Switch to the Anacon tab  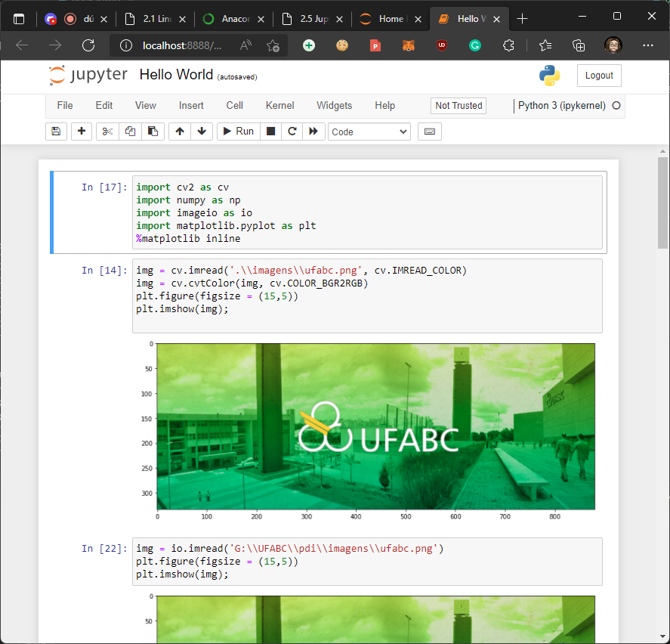pos(234,19)
